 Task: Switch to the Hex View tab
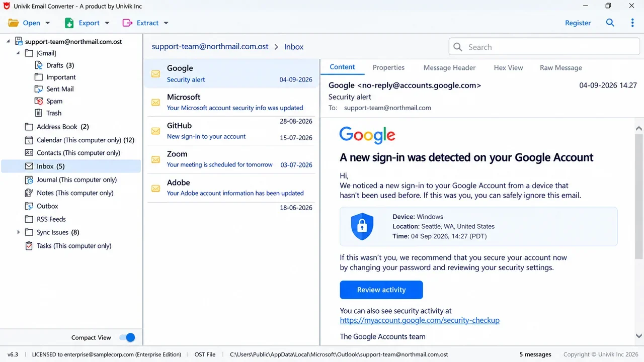[x=508, y=67]
